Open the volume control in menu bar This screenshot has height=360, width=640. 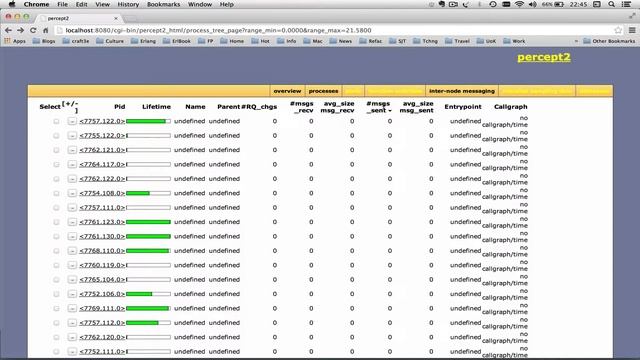pos(533,4)
